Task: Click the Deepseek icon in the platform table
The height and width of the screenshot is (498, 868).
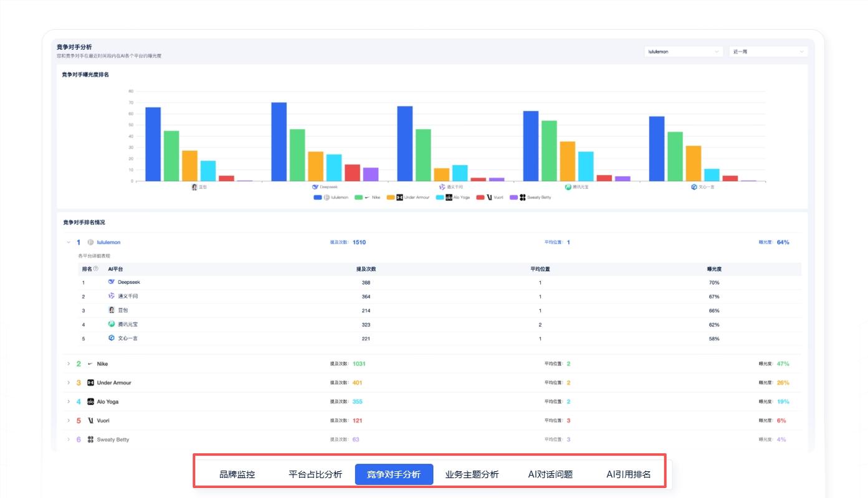Action: point(112,282)
